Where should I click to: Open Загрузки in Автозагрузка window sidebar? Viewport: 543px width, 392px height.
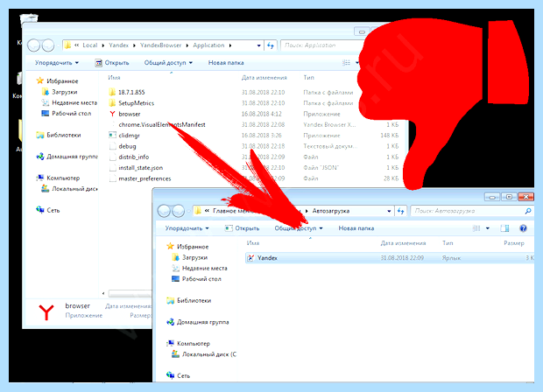[x=190, y=257]
